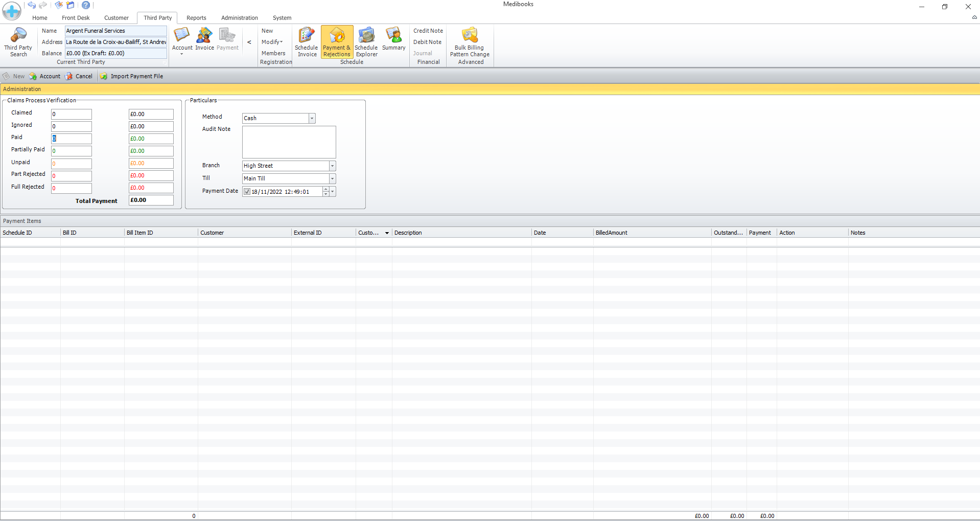Click the Claimed count input field

[72, 114]
